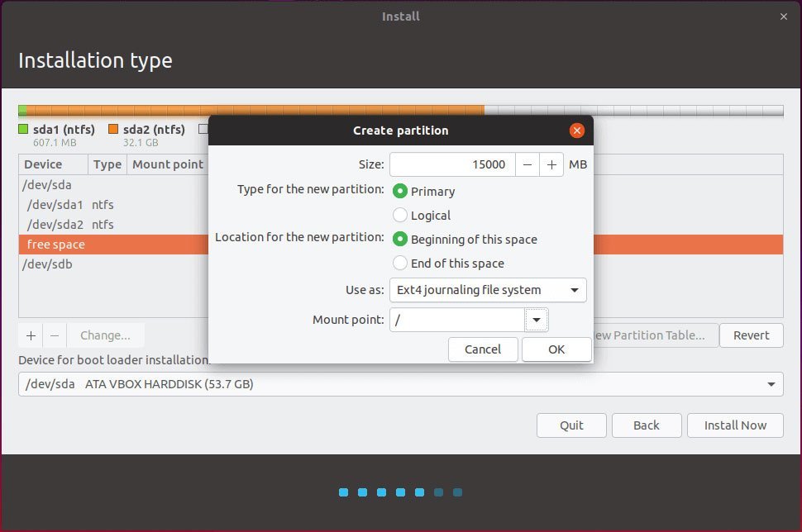Click the sda1 (ntfs) legend label

[64, 130]
